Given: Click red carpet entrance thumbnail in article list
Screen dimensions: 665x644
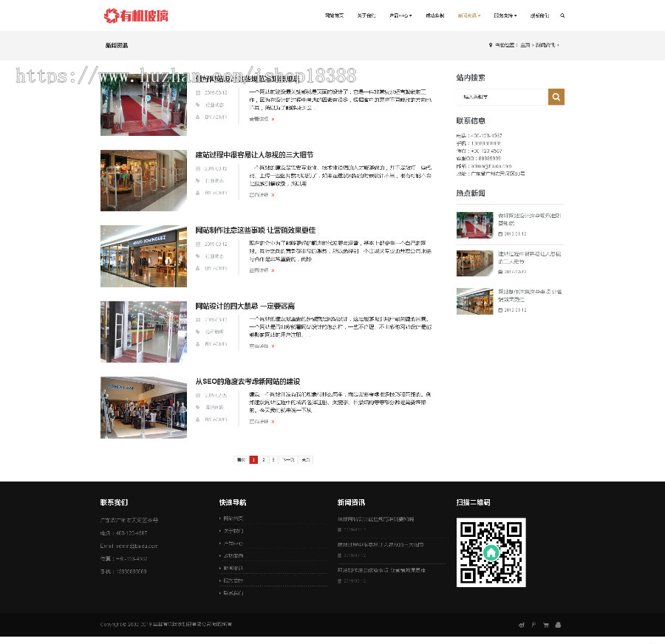Looking at the screenshot, I should [143, 105].
